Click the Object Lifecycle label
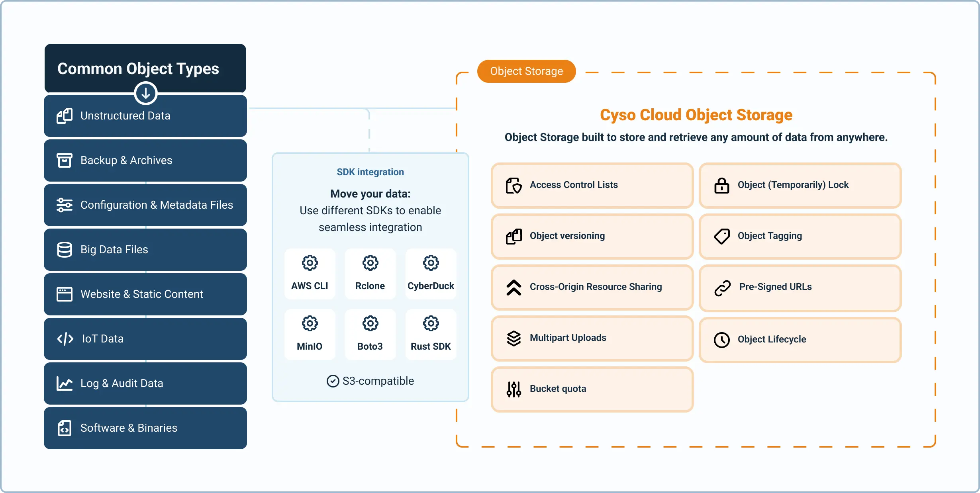Image resolution: width=980 pixels, height=493 pixels. tap(772, 339)
